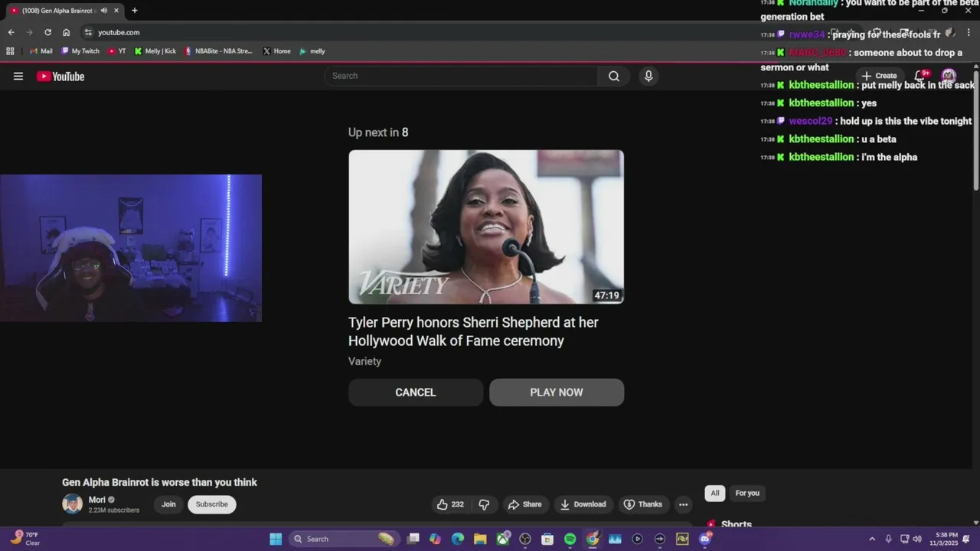Open OBS Studio from the taskbar
980x551 pixels.
coord(525,539)
